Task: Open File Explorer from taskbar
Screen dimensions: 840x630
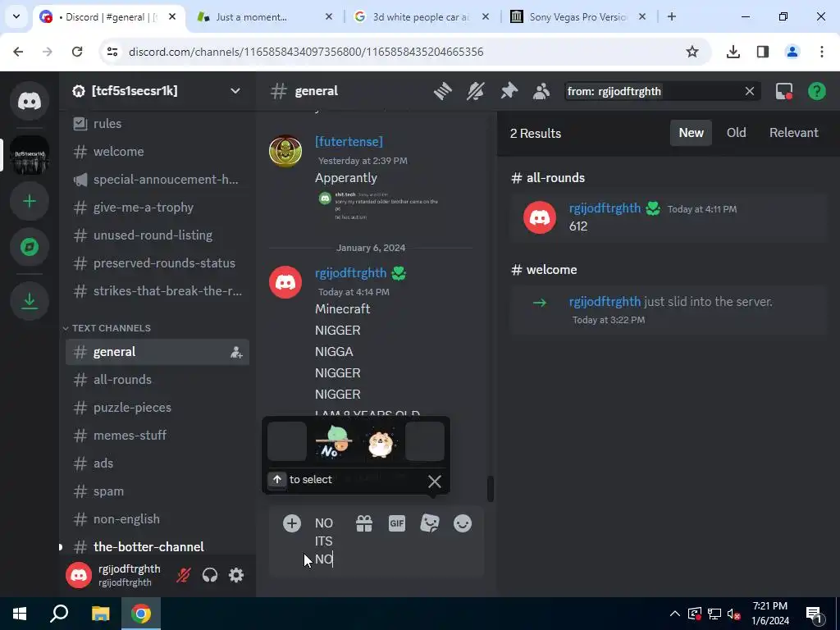Action: pos(100,614)
